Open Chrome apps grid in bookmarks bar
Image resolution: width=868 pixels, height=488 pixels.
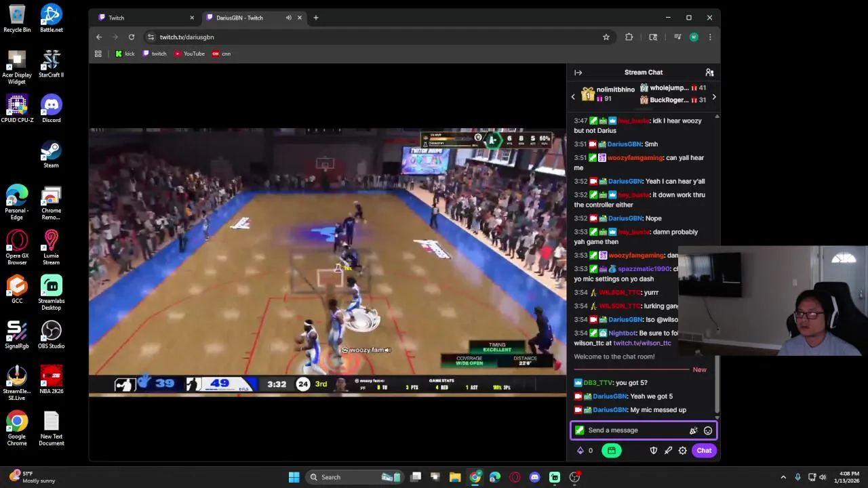98,54
